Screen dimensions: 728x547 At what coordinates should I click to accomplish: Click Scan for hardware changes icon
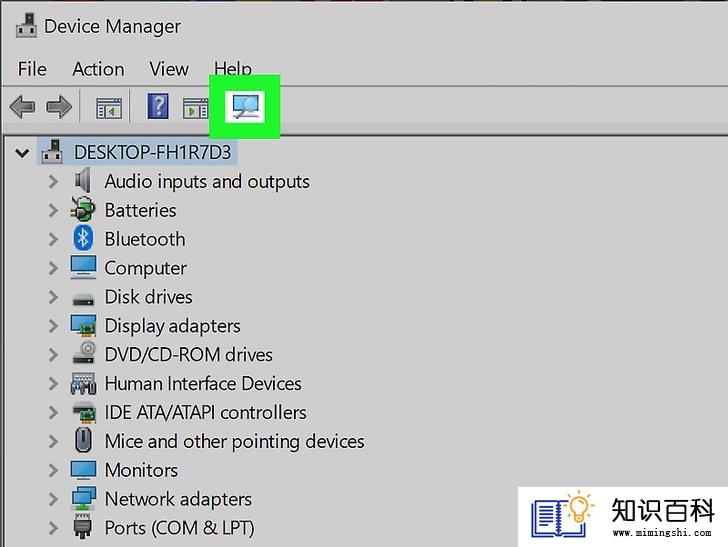245,107
